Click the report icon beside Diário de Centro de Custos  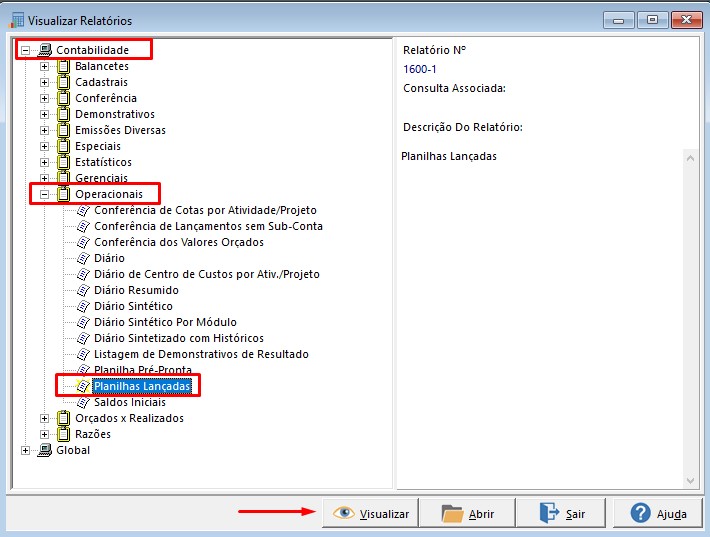(x=83, y=274)
